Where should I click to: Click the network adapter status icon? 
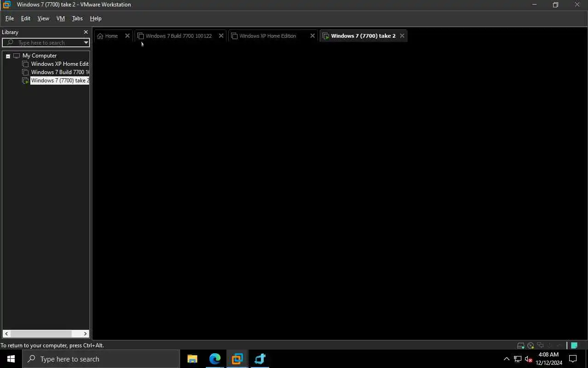coord(540,345)
